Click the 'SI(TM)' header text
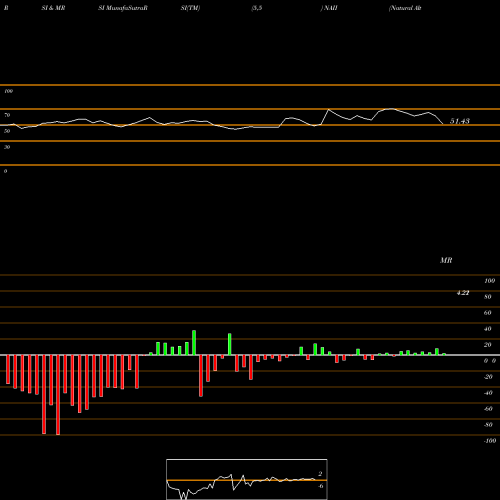This screenshot has width=500, height=500. tap(190, 8)
